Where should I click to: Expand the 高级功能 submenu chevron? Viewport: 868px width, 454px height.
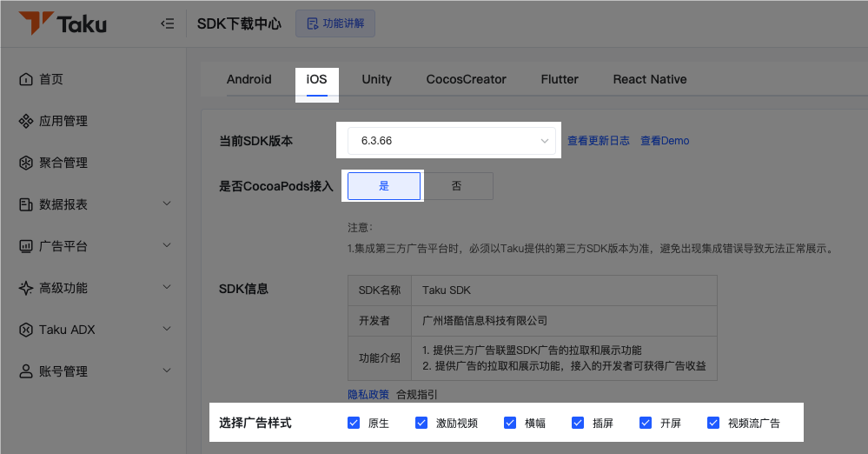(x=167, y=287)
